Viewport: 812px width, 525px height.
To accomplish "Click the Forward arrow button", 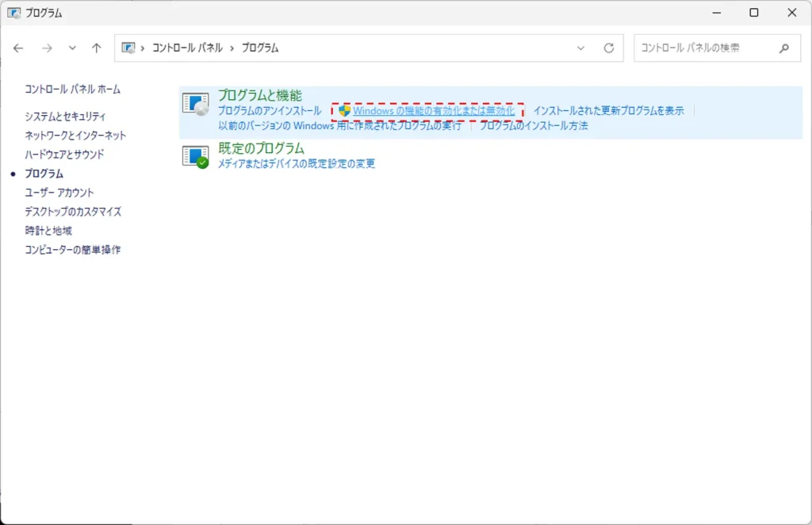I will [x=47, y=48].
